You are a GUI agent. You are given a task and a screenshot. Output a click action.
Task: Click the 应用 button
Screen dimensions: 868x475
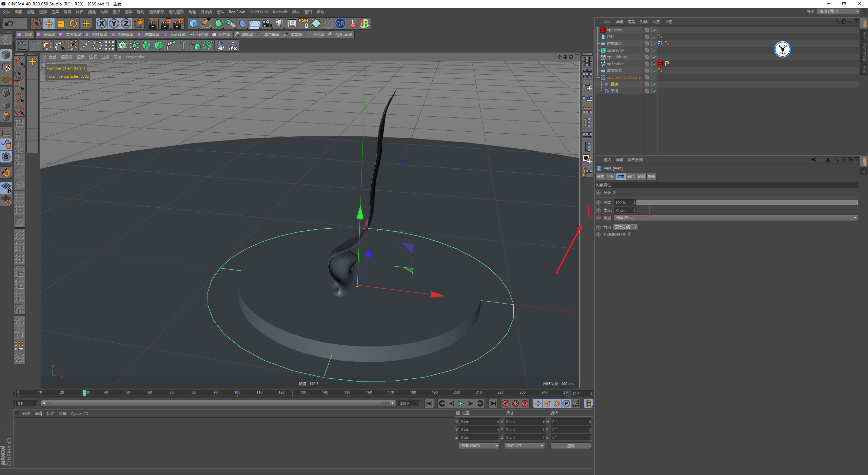571,446
